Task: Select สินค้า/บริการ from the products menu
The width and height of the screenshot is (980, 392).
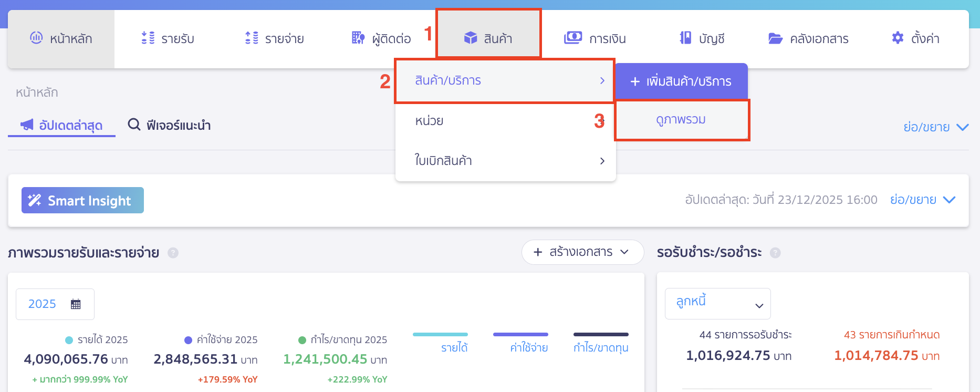Action: tap(504, 81)
